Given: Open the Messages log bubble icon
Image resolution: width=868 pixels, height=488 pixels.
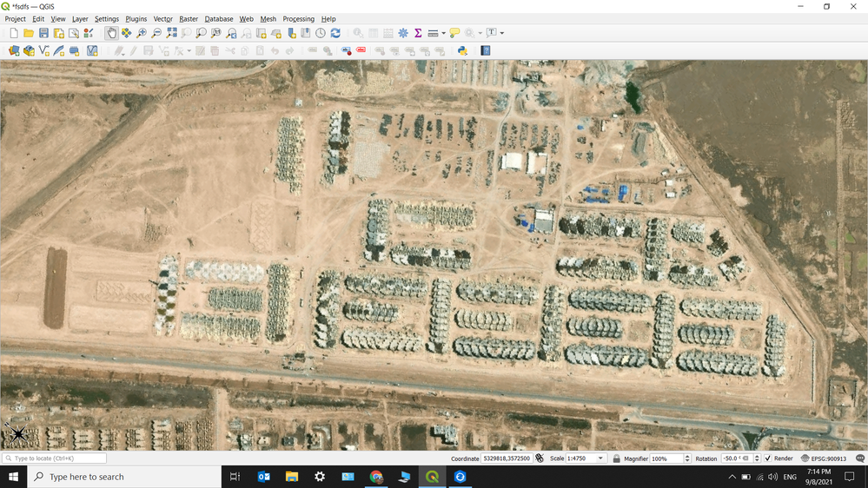Looking at the screenshot, I should click(860, 458).
